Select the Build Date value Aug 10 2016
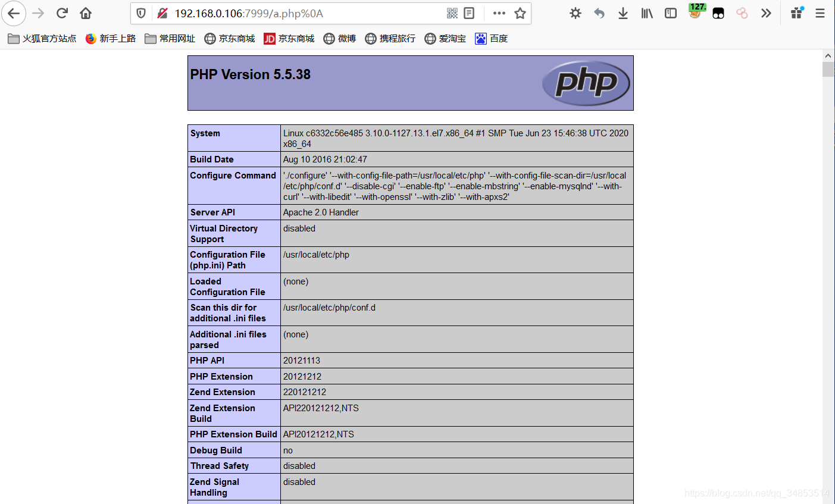835x504 pixels. 325,159
